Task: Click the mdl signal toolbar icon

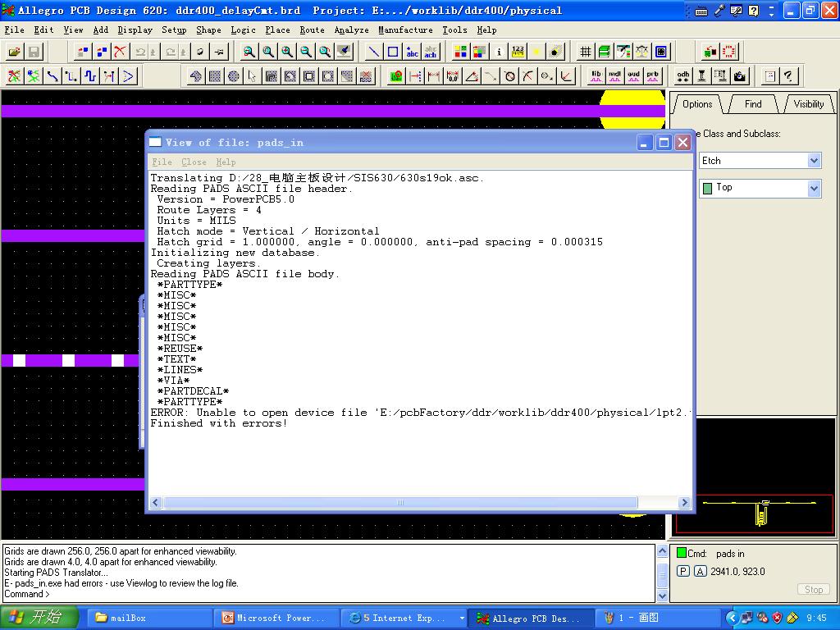Action: point(615,76)
